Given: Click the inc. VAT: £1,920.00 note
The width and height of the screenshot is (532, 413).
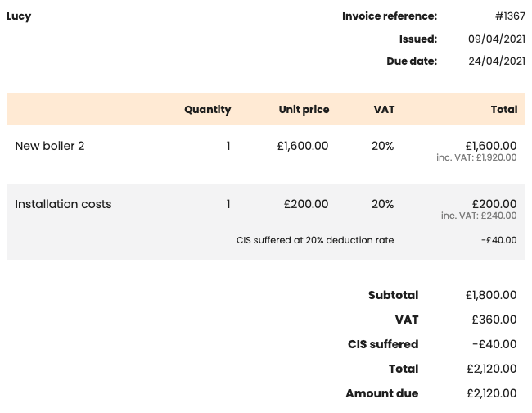Looking at the screenshot, I should click(x=476, y=157).
